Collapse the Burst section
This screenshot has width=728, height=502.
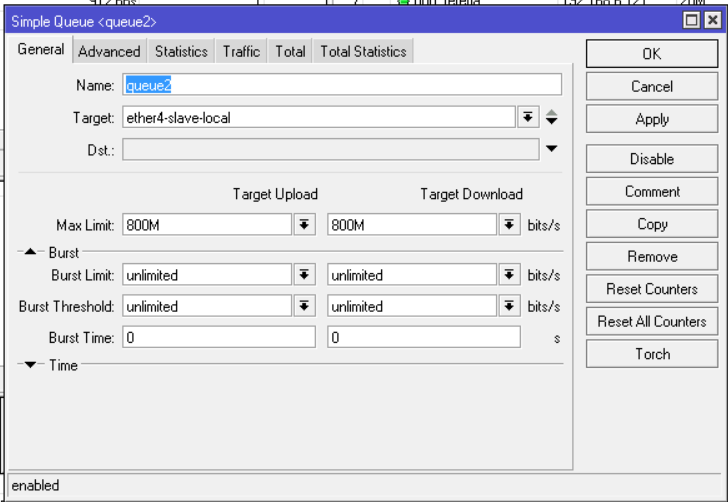click(30, 252)
